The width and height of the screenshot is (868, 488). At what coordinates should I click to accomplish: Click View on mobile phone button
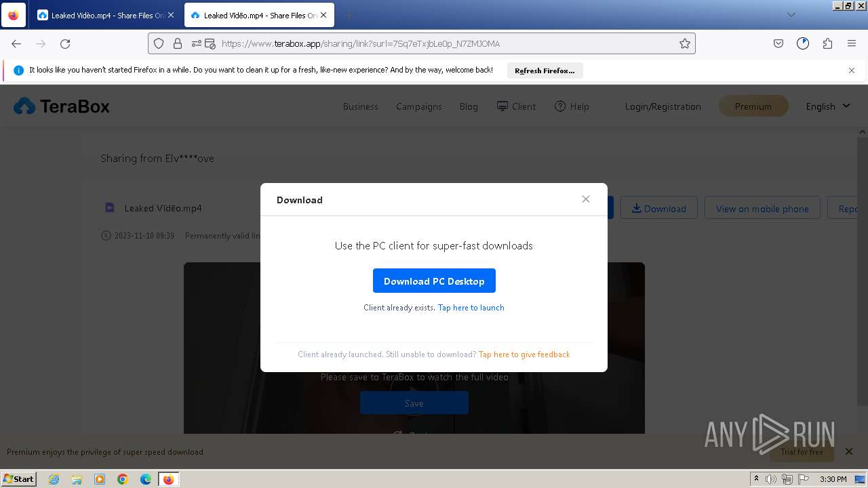point(762,208)
